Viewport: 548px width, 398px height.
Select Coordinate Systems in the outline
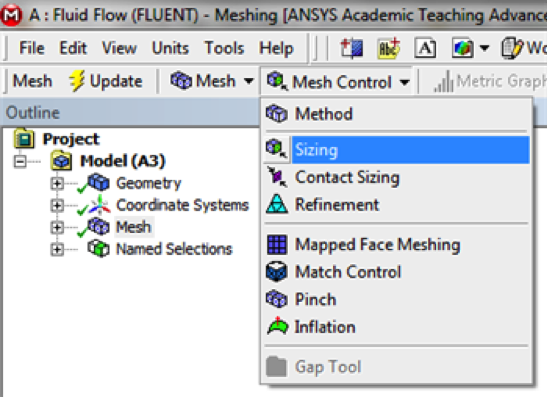click(x=182, y=205)
